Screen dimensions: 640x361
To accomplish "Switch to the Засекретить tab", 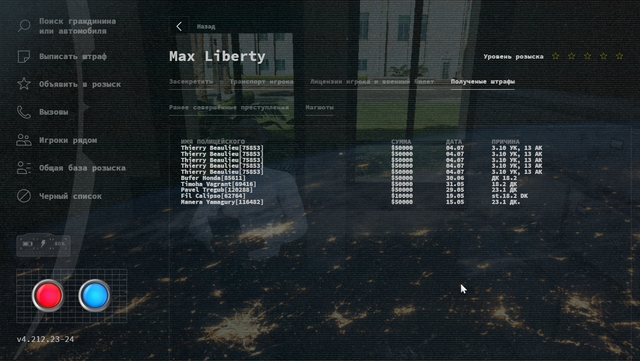I will coord(191,81).
